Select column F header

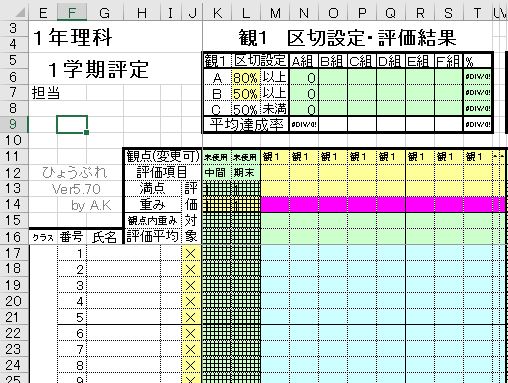coord(72,13)
